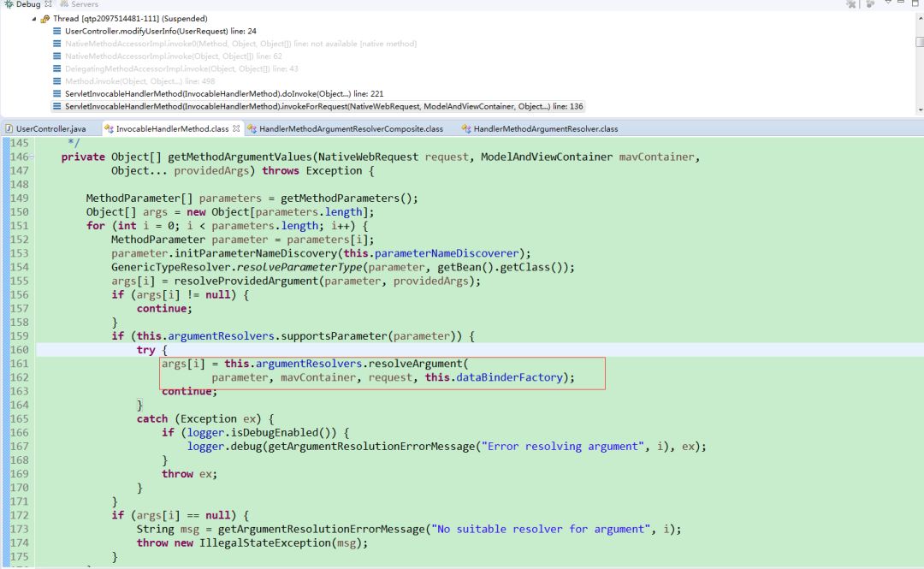Image resolution: width=924 pixels, height=569 pixels.
Task: Click the 'try' keyword on line 160
Action: (x=145, y=350)
